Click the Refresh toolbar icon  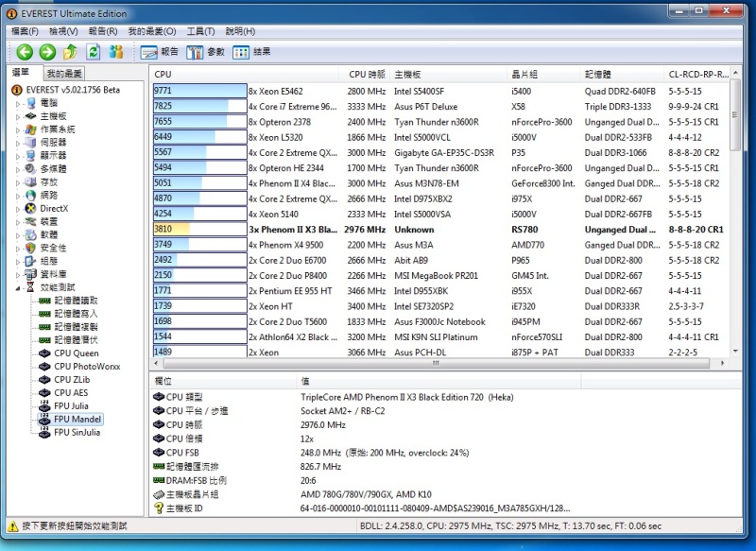[93, 52]
